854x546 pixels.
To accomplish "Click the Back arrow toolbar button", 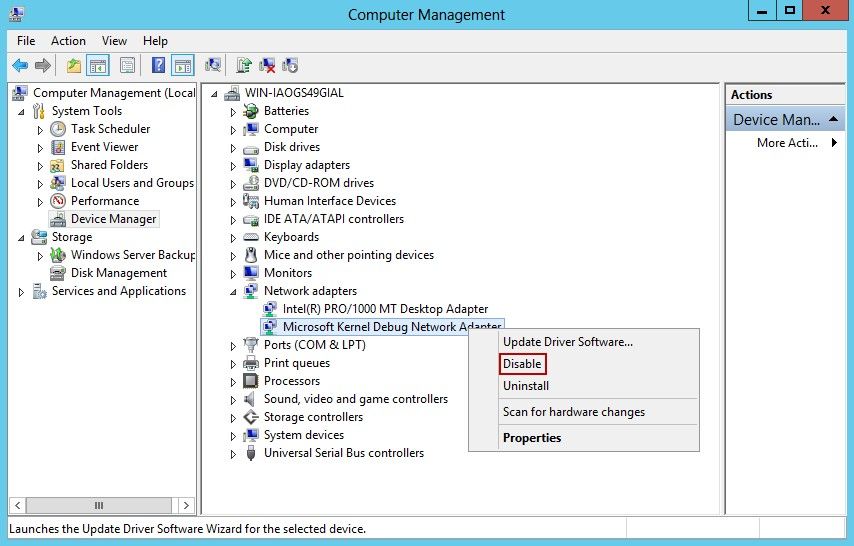I will [20, 66].
